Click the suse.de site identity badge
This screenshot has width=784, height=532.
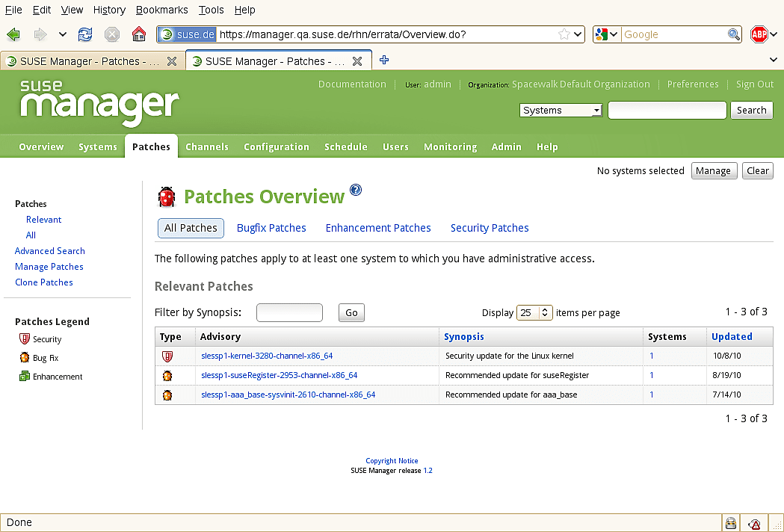pyautogui.click(x=188, y=34)
